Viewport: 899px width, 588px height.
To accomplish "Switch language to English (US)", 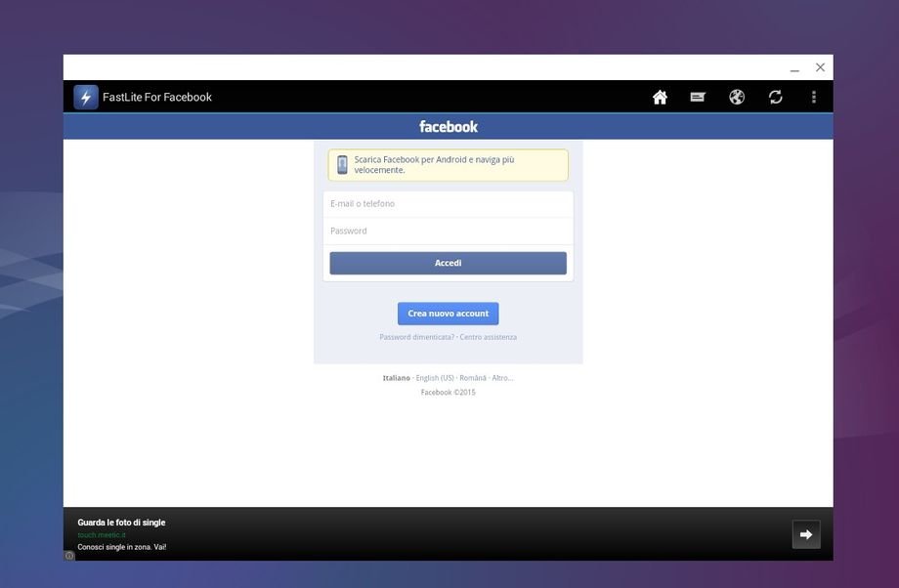I will [x=435, y=378].
